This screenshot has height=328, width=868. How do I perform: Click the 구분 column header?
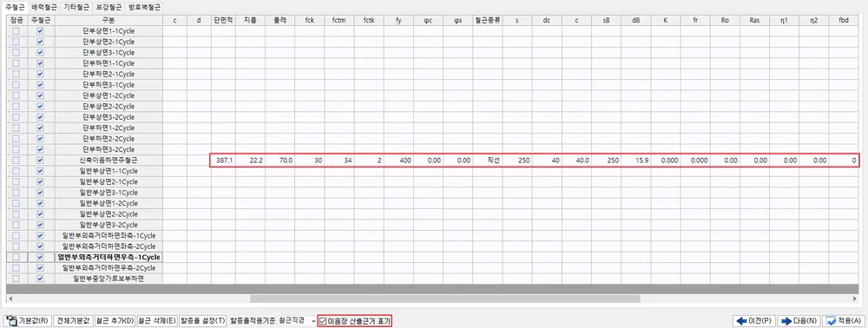click(x=108, y=21)
